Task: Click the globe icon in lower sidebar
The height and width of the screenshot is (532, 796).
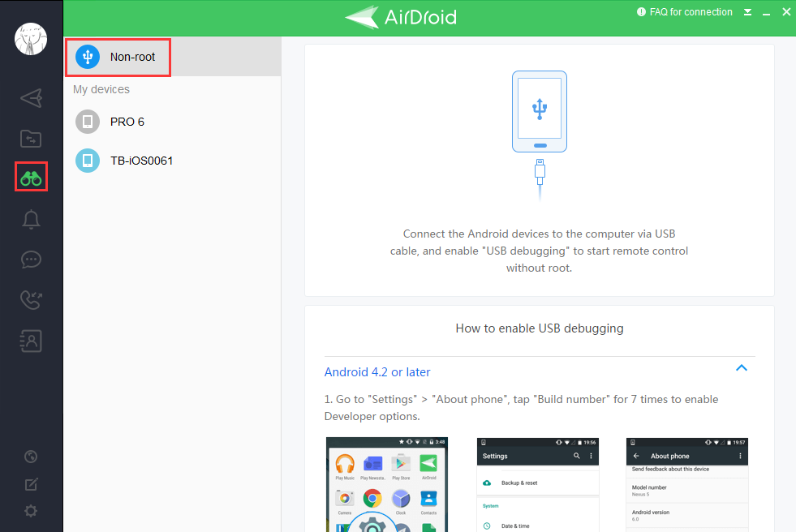Action: (x=31, y=457)
